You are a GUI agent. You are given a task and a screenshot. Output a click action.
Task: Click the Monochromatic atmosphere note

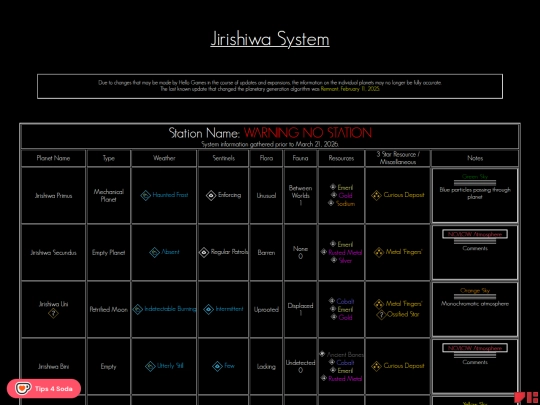tap(475, 304)
